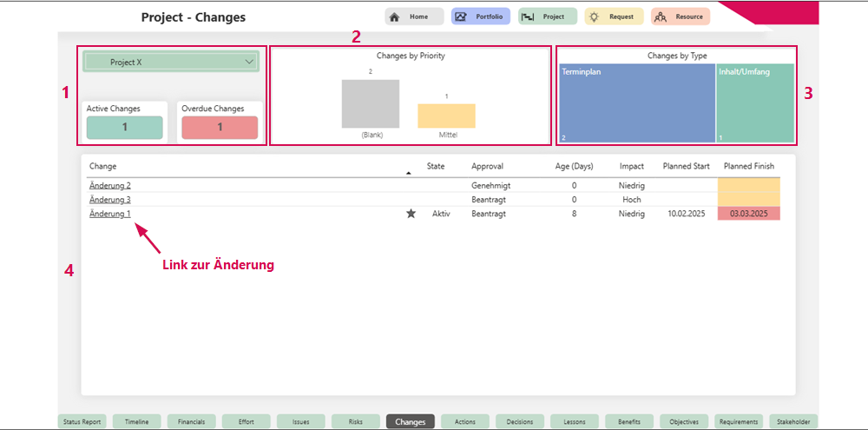Click the sort arrow in Change column header

[x=409, y=172]
